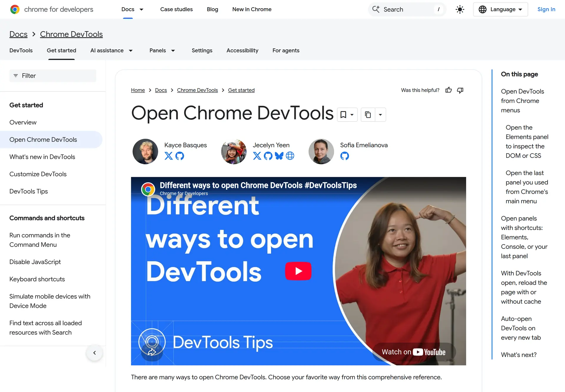Expand the Docs dropdown arrow
This screenshot has height=392, width=565.
point(142,9)
